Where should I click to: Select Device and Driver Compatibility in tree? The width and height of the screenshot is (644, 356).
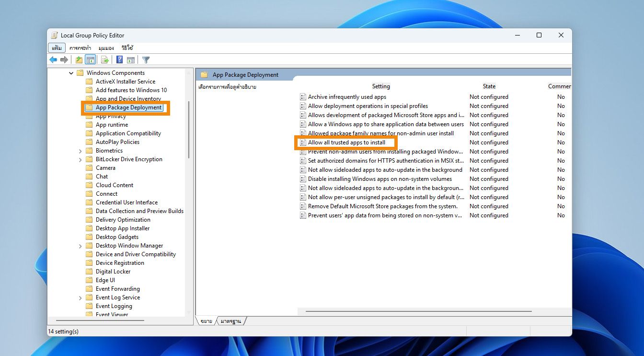click(136, 254)
